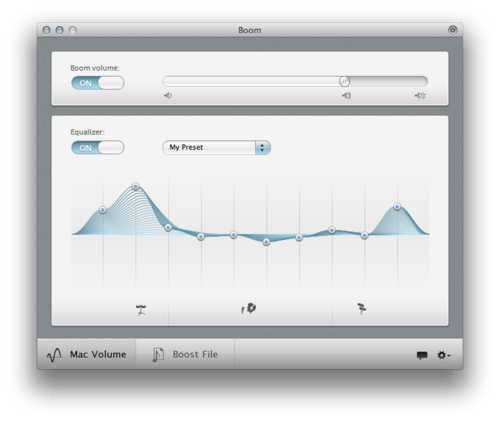Click the toolbar toggle button in title bar
Image resolution: width=500 pixels, height=421 pixels.
click(x=452, y=30)
